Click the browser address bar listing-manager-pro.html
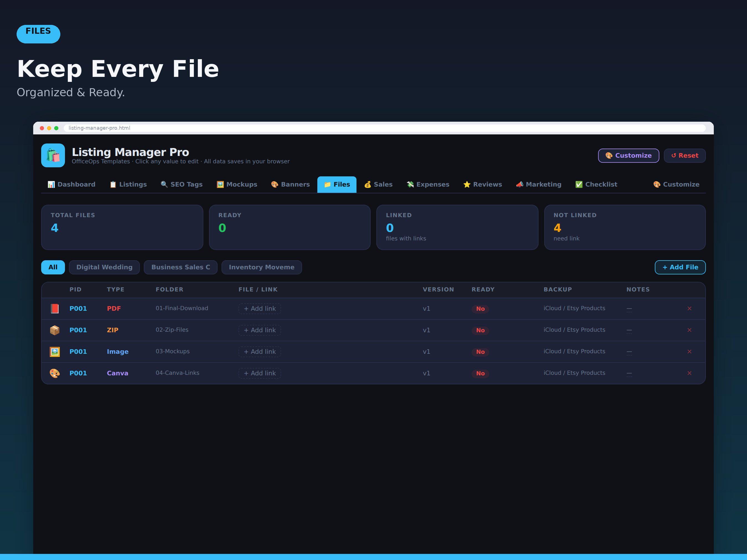747x560 pixels. coord(385,128)
